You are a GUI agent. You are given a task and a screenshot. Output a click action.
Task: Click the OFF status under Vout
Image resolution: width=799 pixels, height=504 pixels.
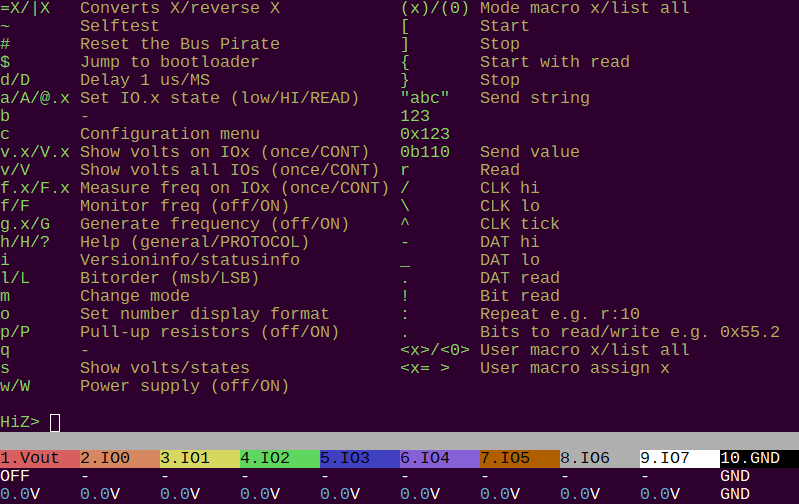click(x=15, y=476)
